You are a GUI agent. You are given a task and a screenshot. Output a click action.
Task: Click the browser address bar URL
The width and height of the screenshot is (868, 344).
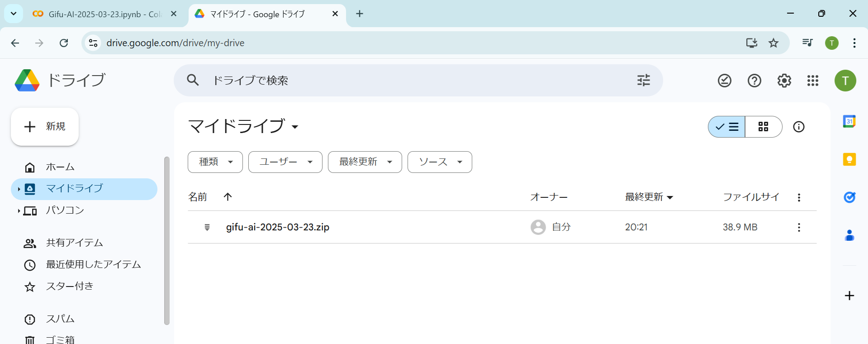175,43
